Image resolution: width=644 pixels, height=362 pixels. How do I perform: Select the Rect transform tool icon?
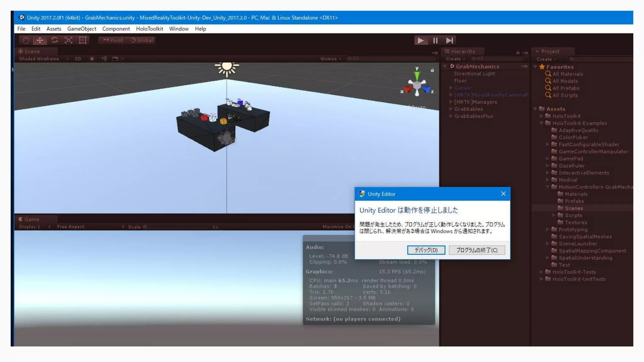tap(83, 40)
